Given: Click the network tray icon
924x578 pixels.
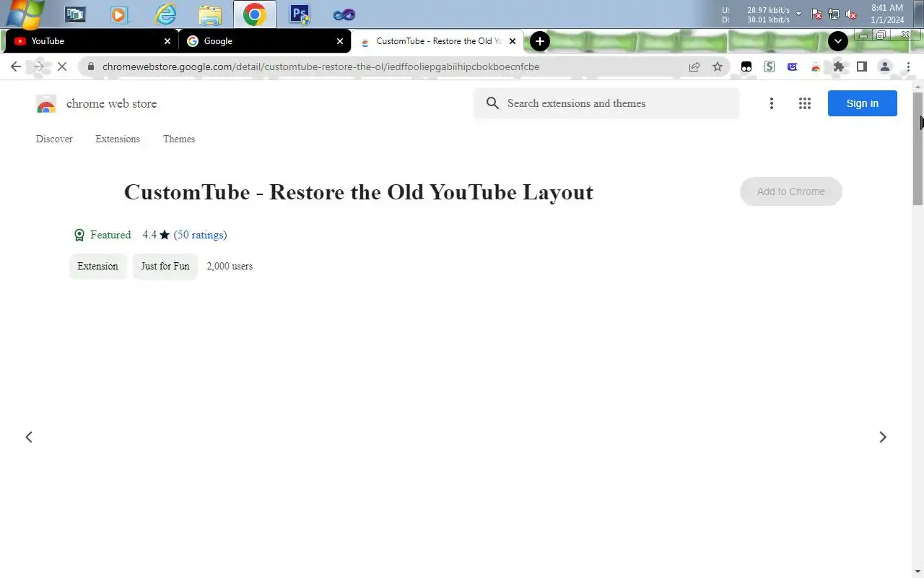Looking at the screenshot, I should pos(833,14).
